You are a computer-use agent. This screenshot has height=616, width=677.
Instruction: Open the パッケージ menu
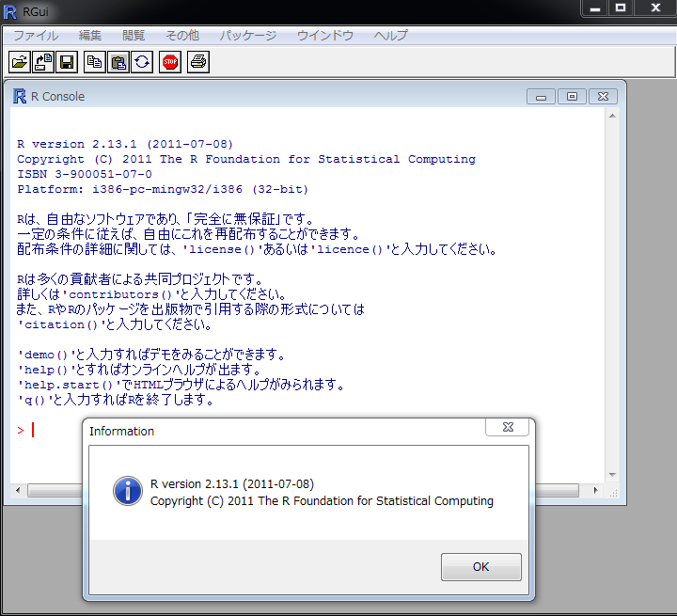pos(248,35)
